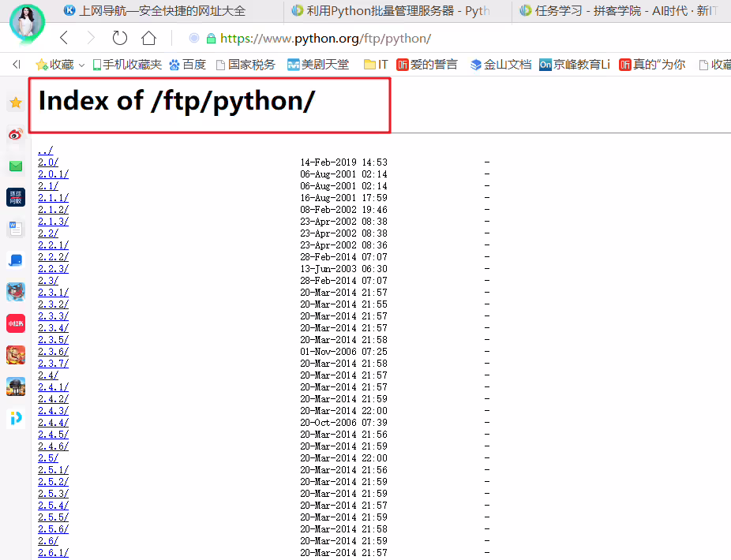Collapse the bookmarks bar arrow

click(17, 65)
